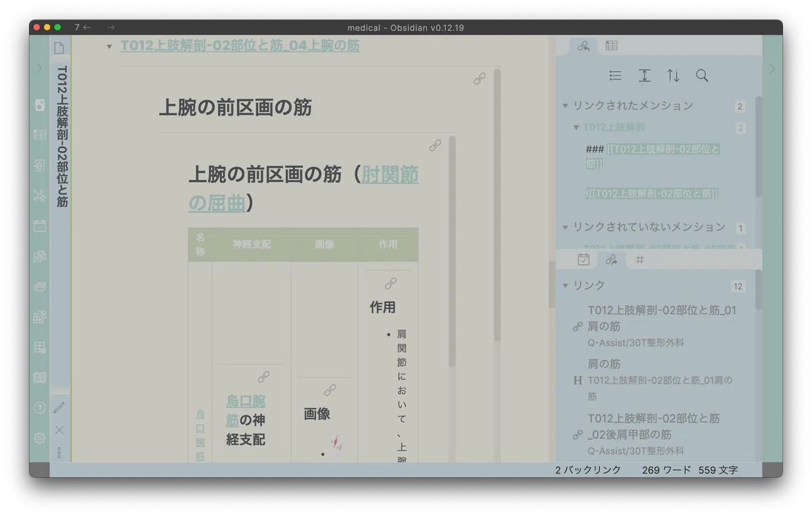
Task: Collapse right sidebar using the chevron
Action: pos(772,68)
